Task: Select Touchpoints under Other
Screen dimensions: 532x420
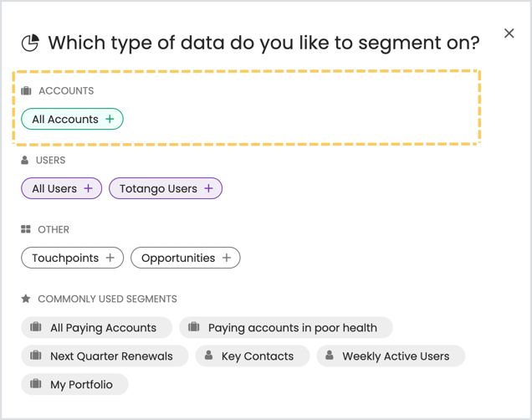Action: 72,258
